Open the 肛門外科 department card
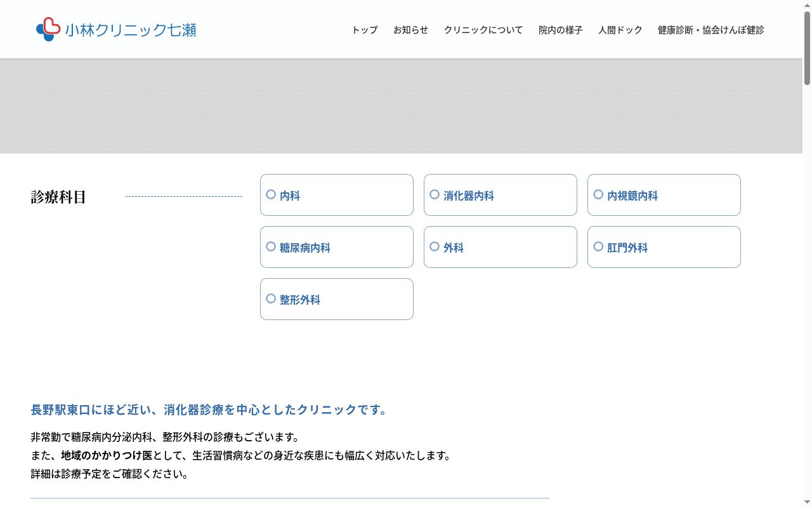The height and width of the screenshot is (508, 812). [x=664, y=247]
